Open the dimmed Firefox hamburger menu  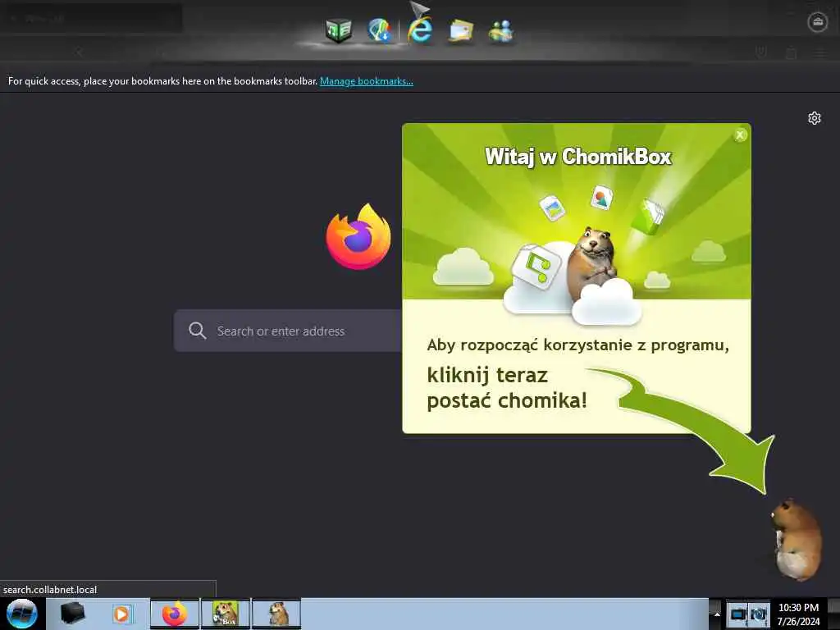pyautogui.click(x=820, y=52)
